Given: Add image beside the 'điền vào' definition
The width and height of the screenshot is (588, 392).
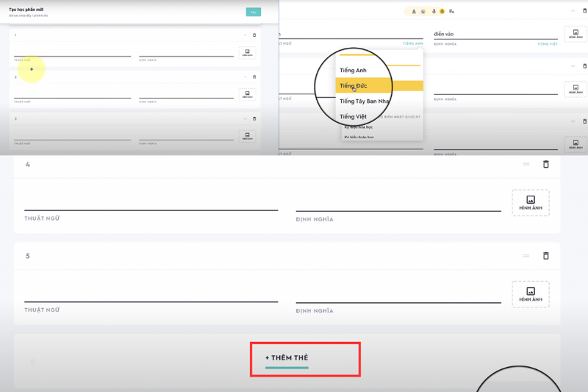Looking at the screenshot, I should (x=576, y=34).
